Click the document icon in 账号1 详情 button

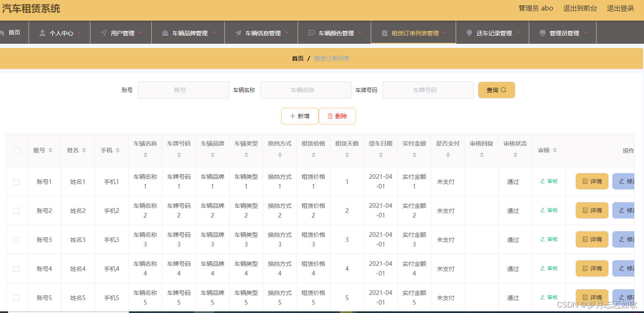click(x=585, y=181)
